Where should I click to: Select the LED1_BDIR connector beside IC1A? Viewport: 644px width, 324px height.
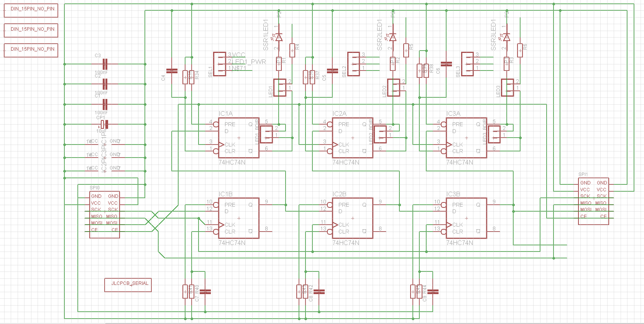coord(266,134)
